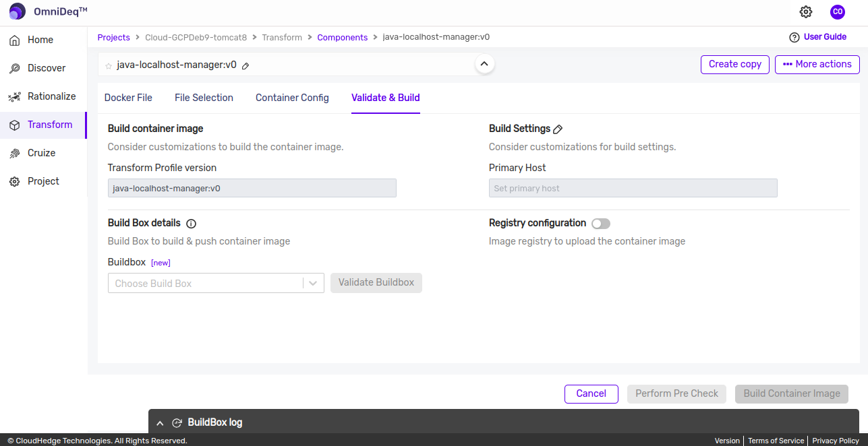The image size is (868, 446).
Task: Click the Build Container Image button
Action: 792,393
